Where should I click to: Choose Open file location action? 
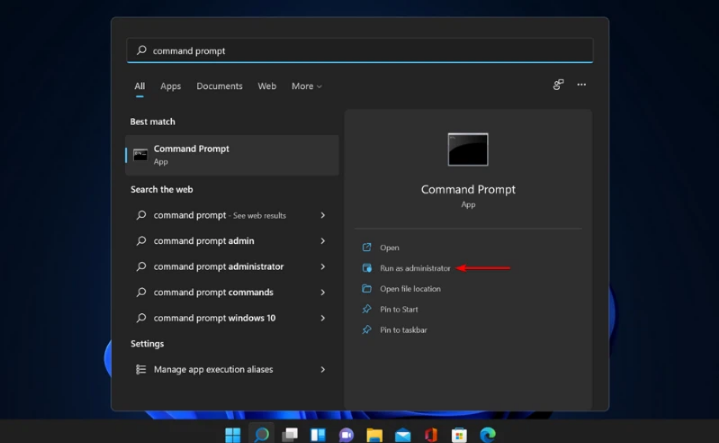[409, 289]
